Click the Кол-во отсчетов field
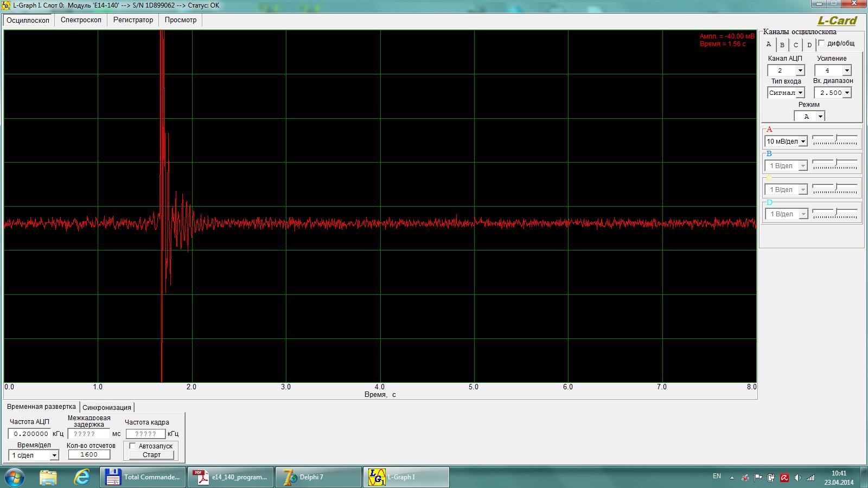868x488 pixels. [89, 454]
